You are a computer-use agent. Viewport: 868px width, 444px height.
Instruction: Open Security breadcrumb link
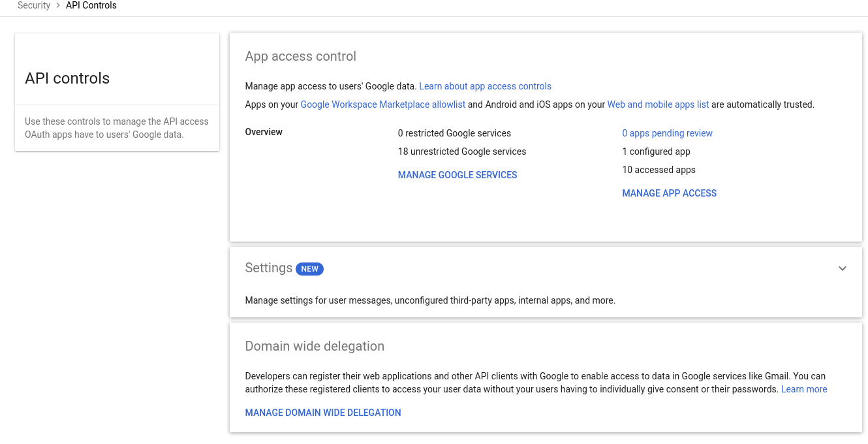click(x=34, y=5)
